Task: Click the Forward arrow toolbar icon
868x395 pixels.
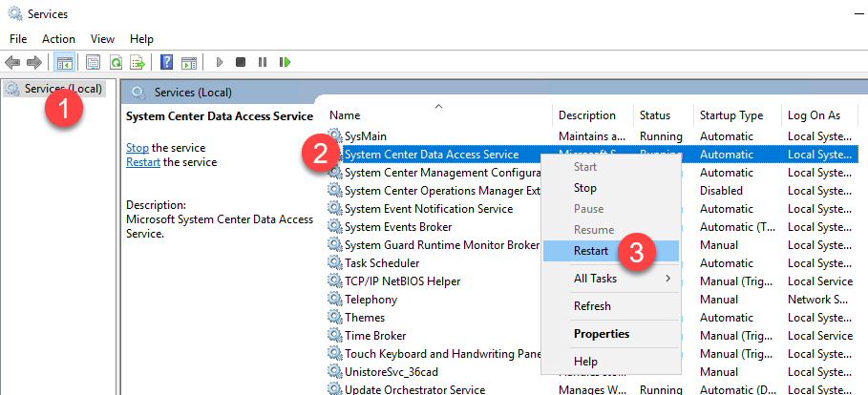Action: pyautogui.click(x=34, y=62)
